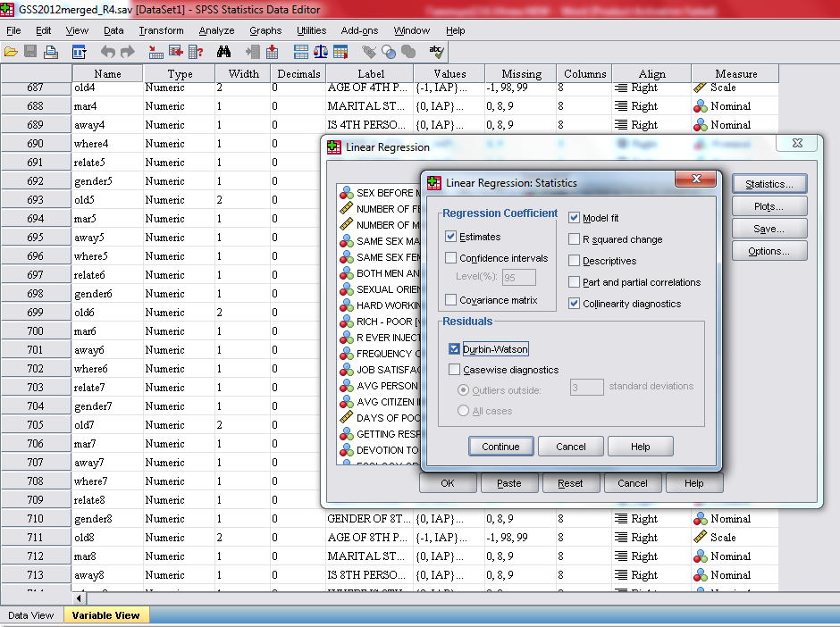Click the Options... button
The height and width of the screenshot is (627, 840).
(769, 251)
